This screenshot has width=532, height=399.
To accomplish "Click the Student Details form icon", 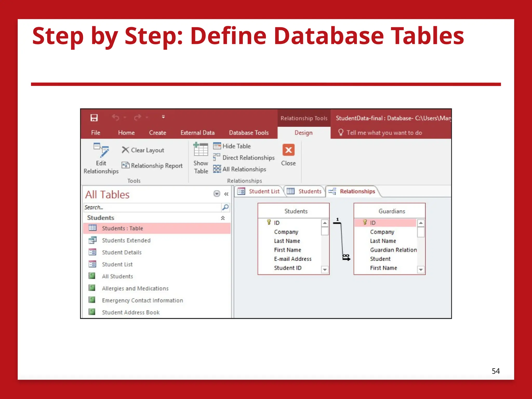I will point(92,252).
